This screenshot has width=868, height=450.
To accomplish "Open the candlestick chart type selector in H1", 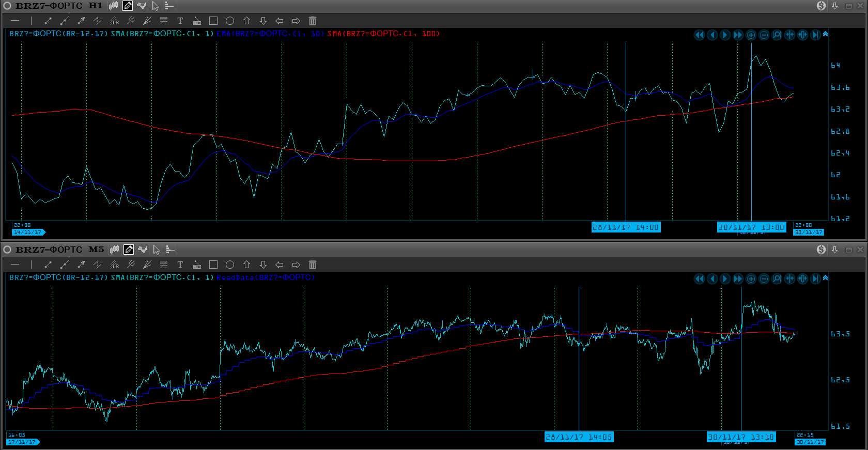I will click(x=114, y=6).
